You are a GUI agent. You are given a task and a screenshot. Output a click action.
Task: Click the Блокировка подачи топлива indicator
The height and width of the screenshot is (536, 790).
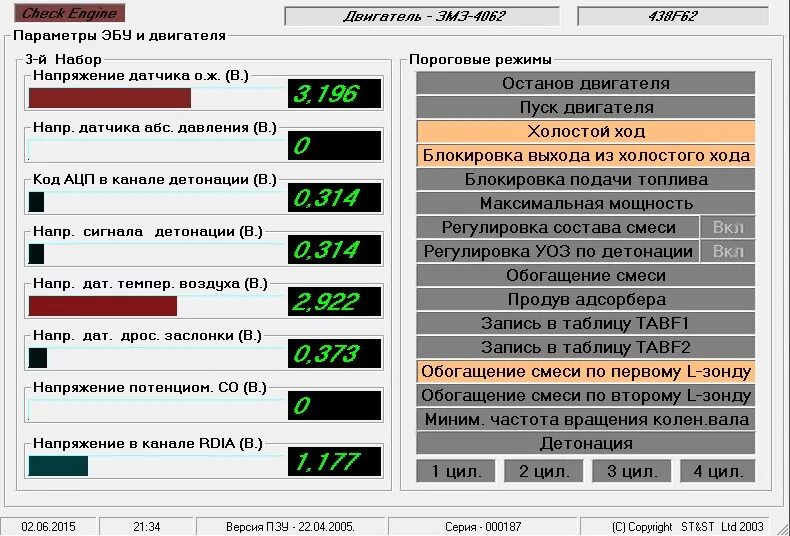[x=585, y=179]
